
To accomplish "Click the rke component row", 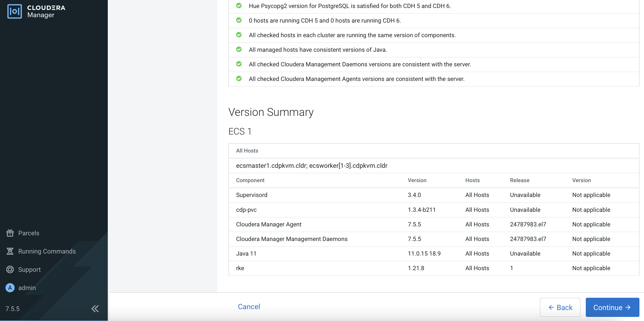I will coord(240,268).
